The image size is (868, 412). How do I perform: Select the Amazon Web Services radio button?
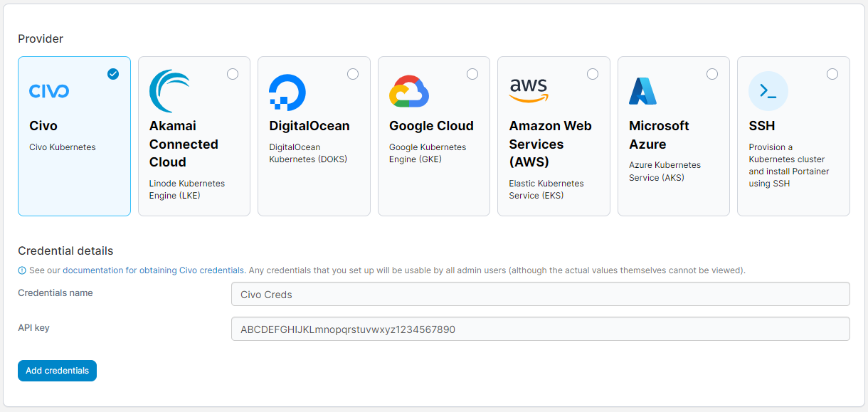tap(593, 73)
